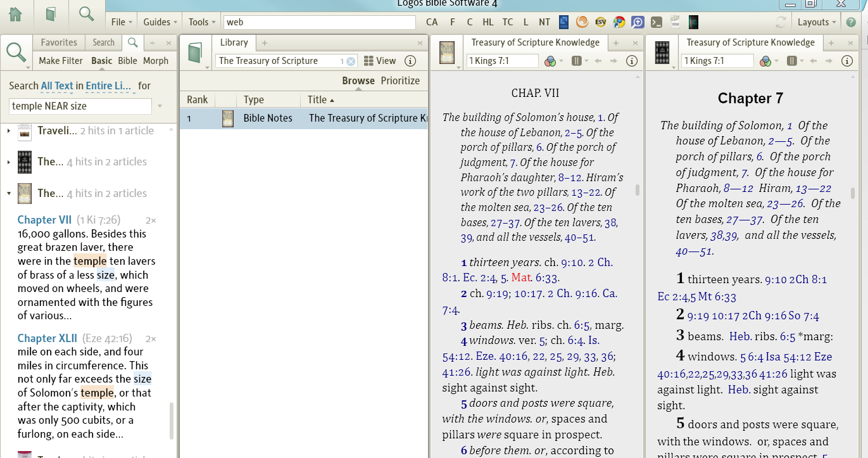
Task: Click the command box containing 'web'
Action: pos(320,22)
